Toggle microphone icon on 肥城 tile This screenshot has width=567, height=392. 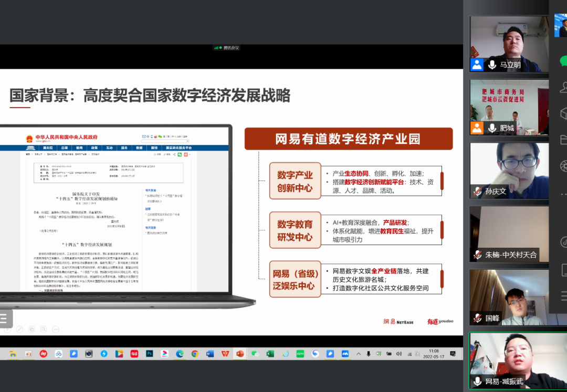coord(492,128)
